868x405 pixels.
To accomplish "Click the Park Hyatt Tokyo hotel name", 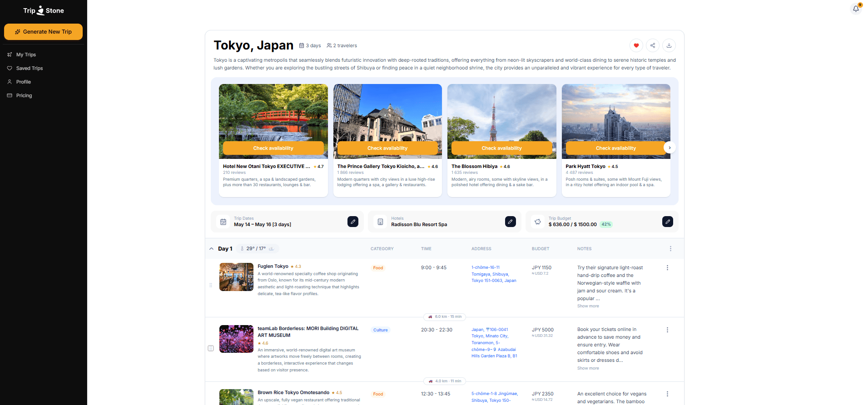I will pos(585,167).
